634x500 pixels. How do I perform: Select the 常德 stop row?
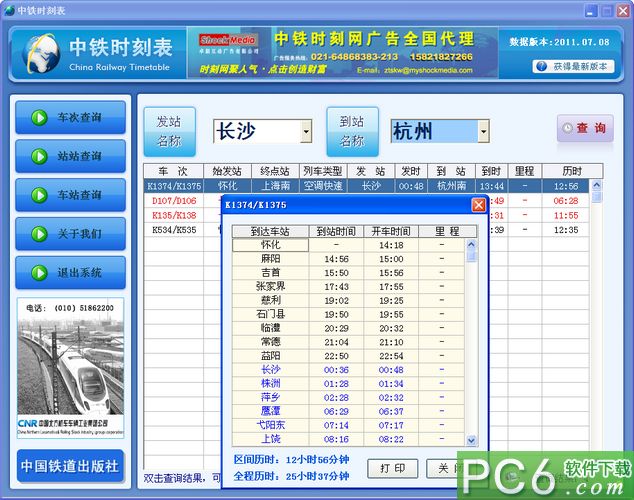(349, 342)
